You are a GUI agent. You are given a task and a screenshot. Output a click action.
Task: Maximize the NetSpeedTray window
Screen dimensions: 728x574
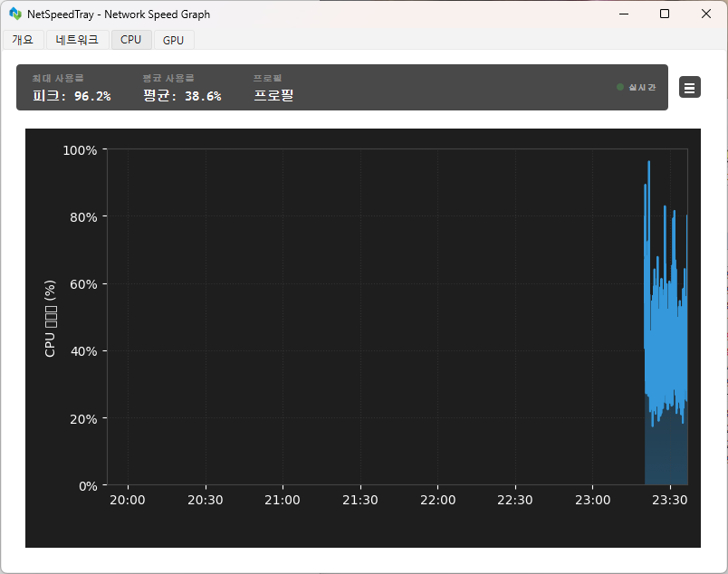[665, 14]
